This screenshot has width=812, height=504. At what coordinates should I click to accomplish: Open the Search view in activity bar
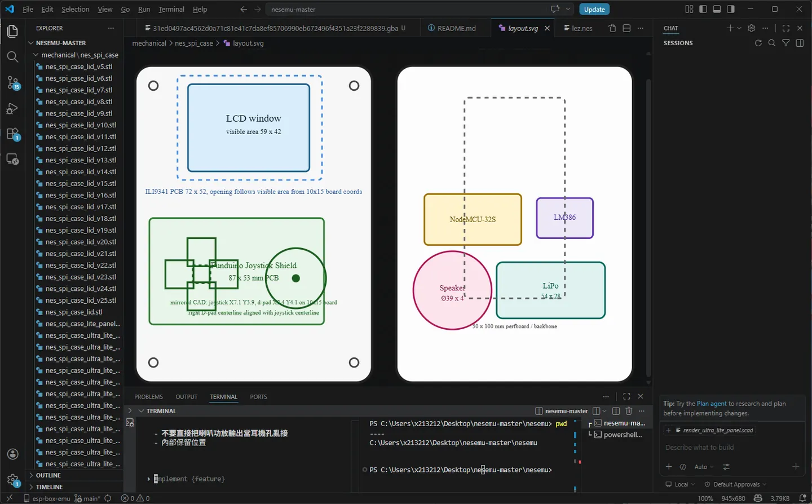pos(12,57)
